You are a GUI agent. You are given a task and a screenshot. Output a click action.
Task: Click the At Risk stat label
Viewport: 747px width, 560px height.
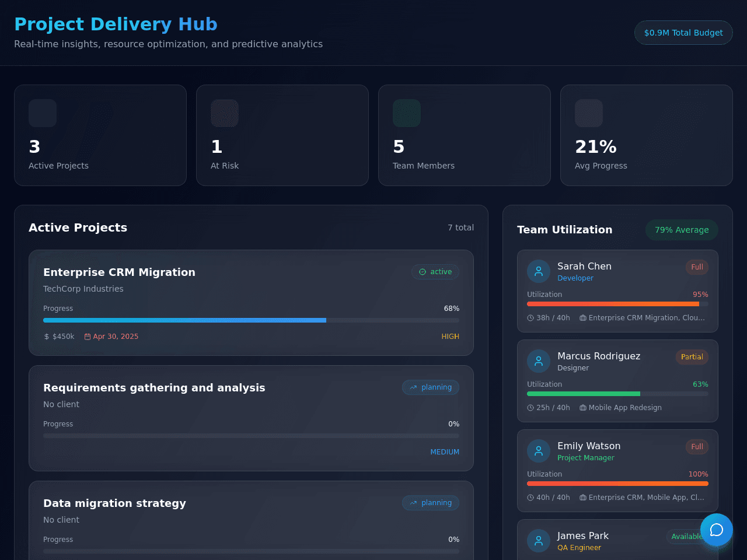[225, 166]
